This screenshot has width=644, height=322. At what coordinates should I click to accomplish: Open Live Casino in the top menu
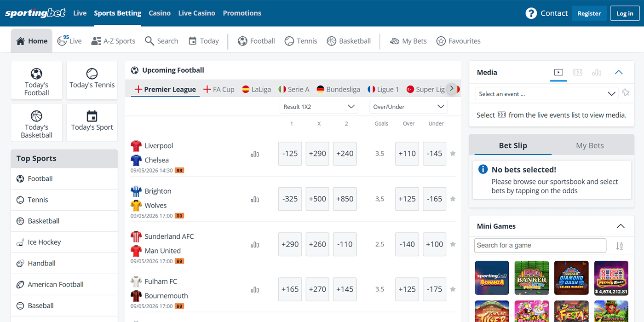pyautogui.click(x=197, y=13)
